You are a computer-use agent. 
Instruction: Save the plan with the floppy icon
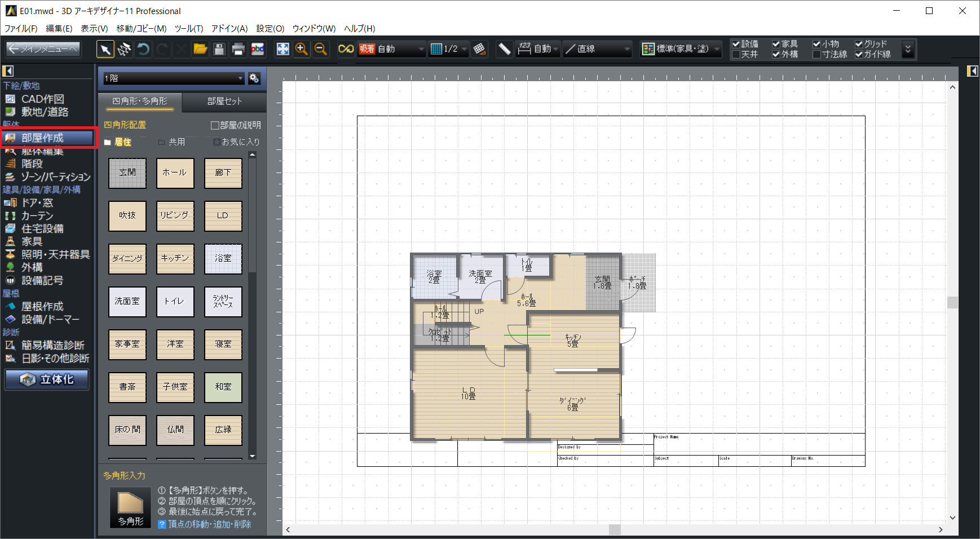click(219, 50)
